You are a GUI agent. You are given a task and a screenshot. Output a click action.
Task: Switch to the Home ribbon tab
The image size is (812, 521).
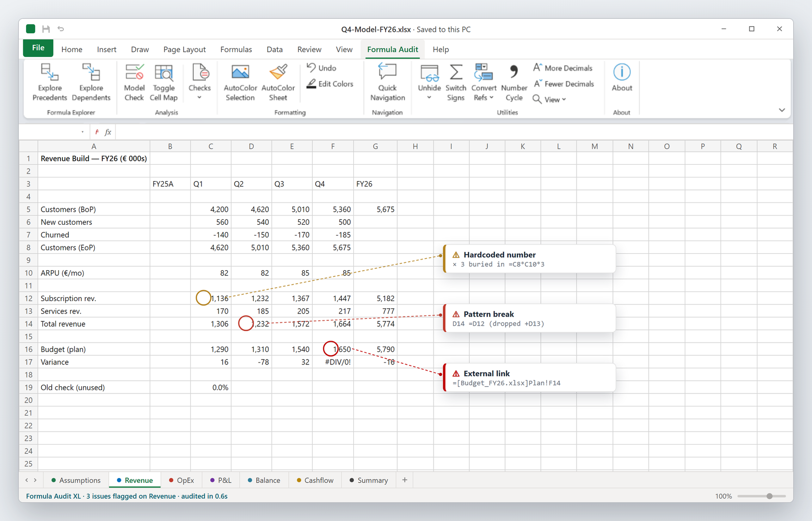pyautogui.click(x=72, y=49)
